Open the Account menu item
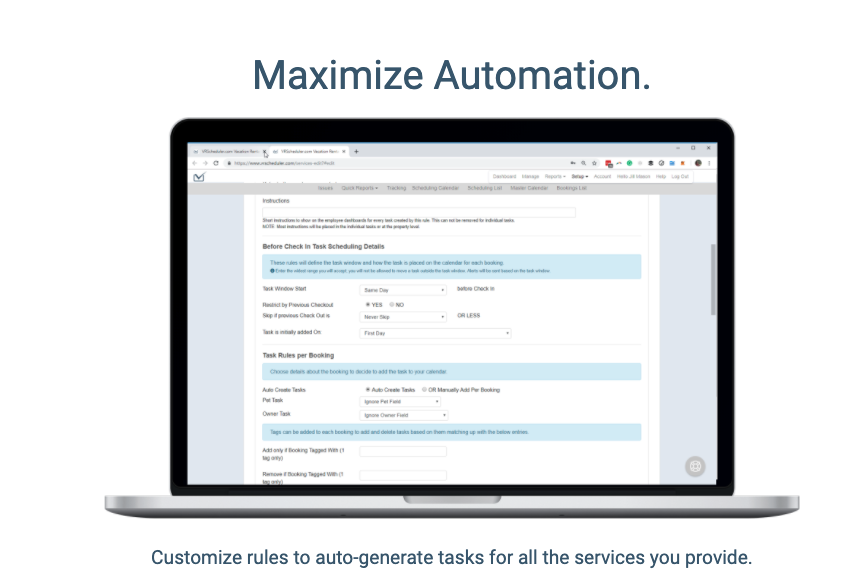 [x=602, y=177]
